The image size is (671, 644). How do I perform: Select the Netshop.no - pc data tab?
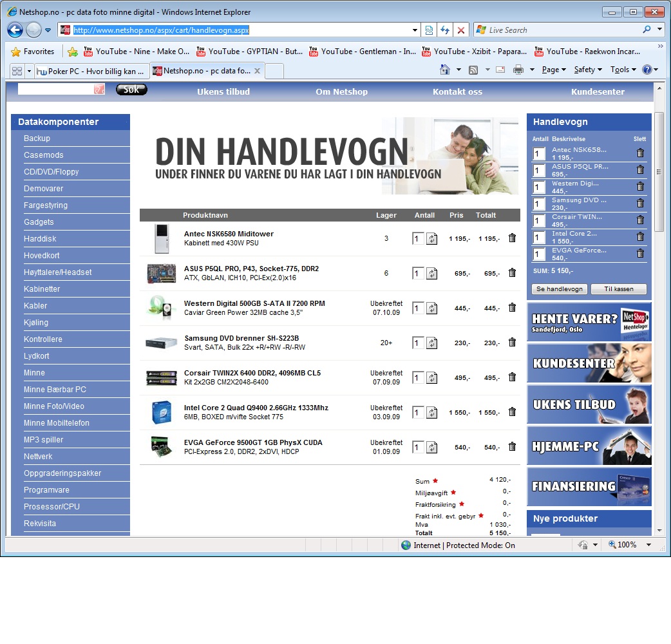click(207, 71)
